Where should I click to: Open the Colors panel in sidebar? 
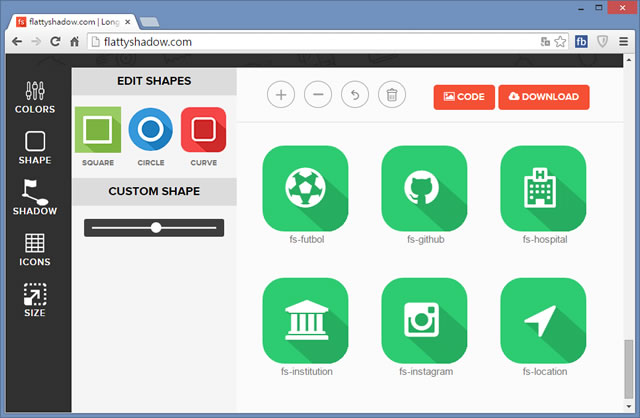point(35,97)
